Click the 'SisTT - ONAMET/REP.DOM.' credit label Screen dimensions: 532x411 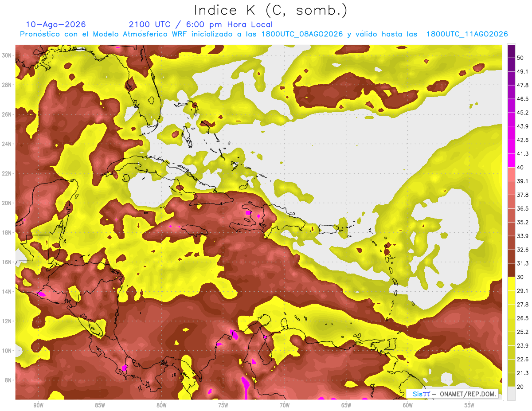pos(452,394)
